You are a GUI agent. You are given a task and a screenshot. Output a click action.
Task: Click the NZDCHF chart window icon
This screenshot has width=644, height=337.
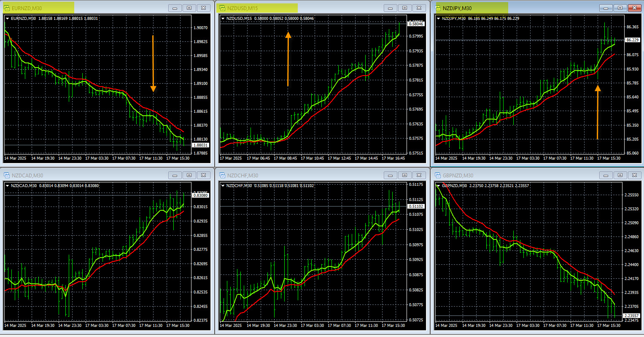(x=222, y=175)
